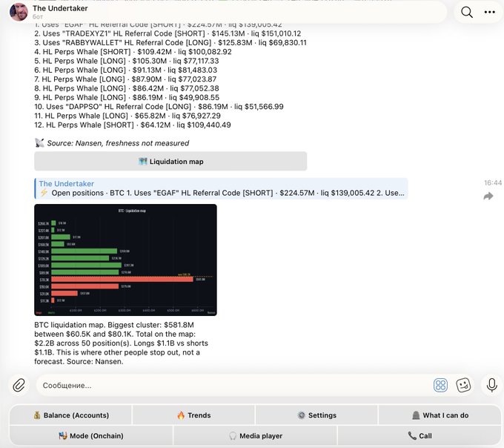The width and height of the screenshot is (504, 448).
Task: Toggle the bot keyboard grid icon
Action: (440, 385)
